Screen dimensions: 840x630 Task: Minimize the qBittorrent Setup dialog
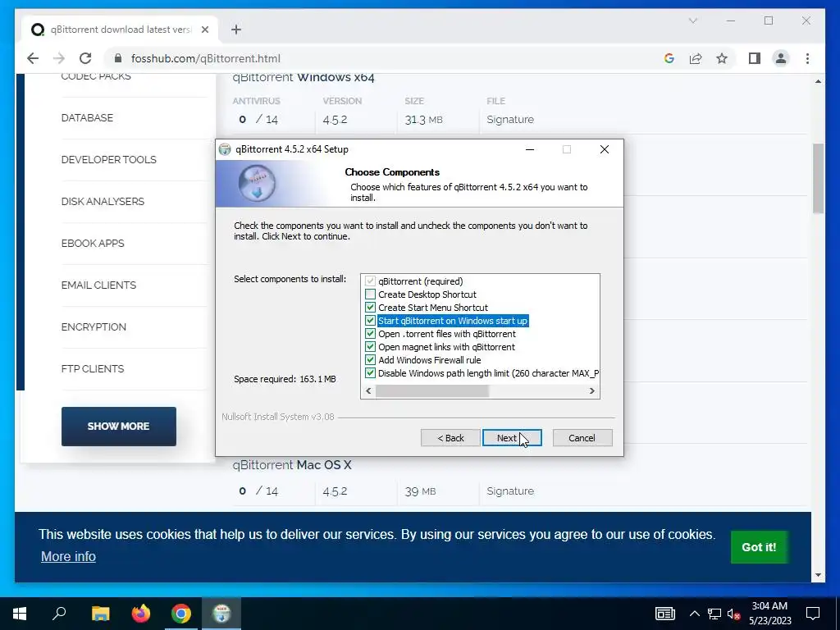click(530, 149)
